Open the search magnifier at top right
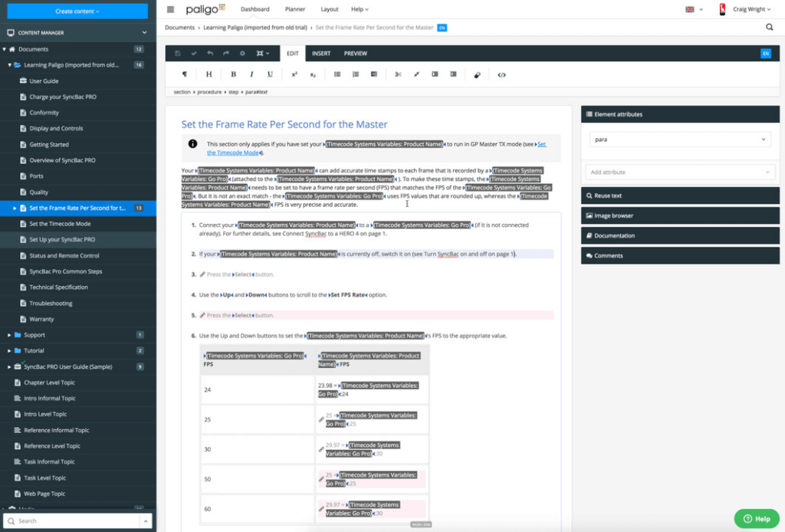Image resolution: width=785 pixels, height=532 pixels. (x=770, y=27)
